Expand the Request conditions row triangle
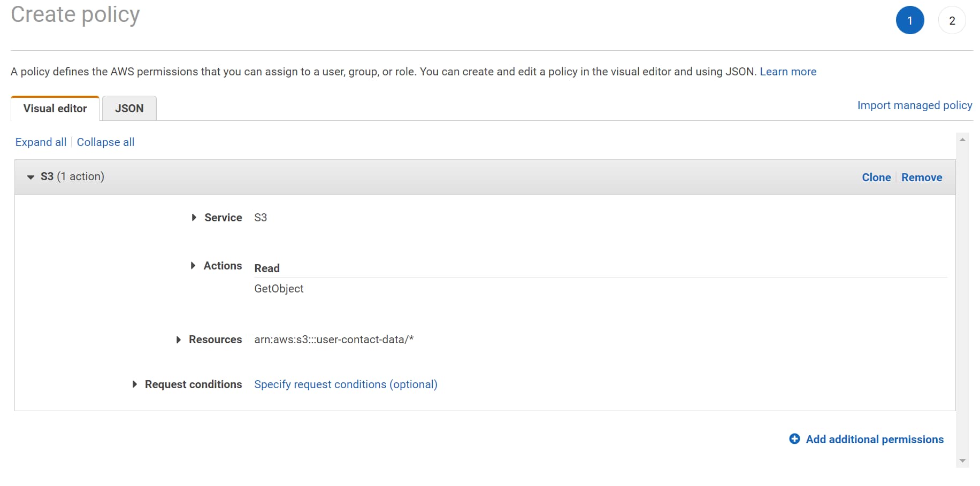 point(135,384)
